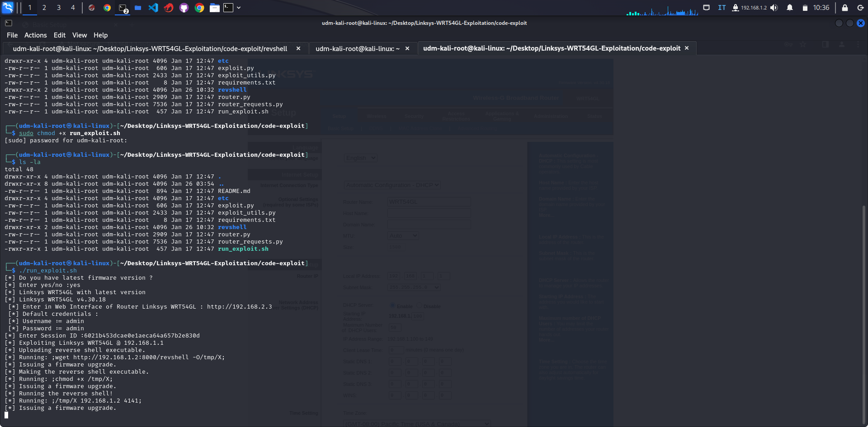
Task: Click the 'Linksys WRT54GL v4.30.18' line
Action: pyautogui.click(x=55, y=300)
